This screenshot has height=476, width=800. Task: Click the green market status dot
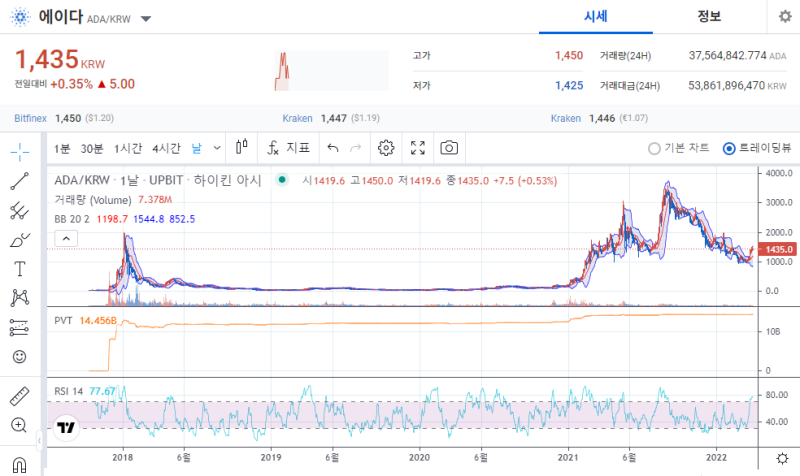coord(282,180)
